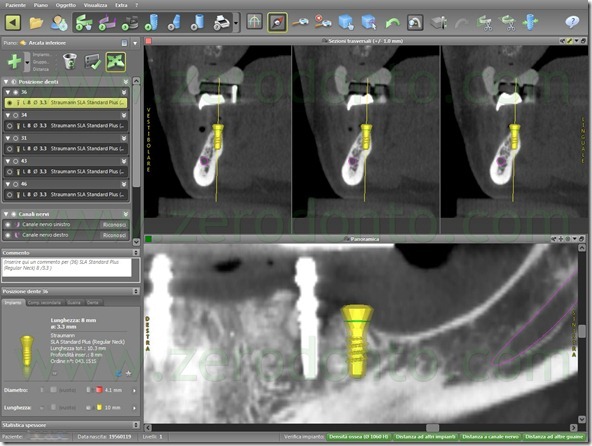The width and height of the screenshot is (592, 446).
Task: Select radio button for tooth 46 group
Action: click(16, 184)
